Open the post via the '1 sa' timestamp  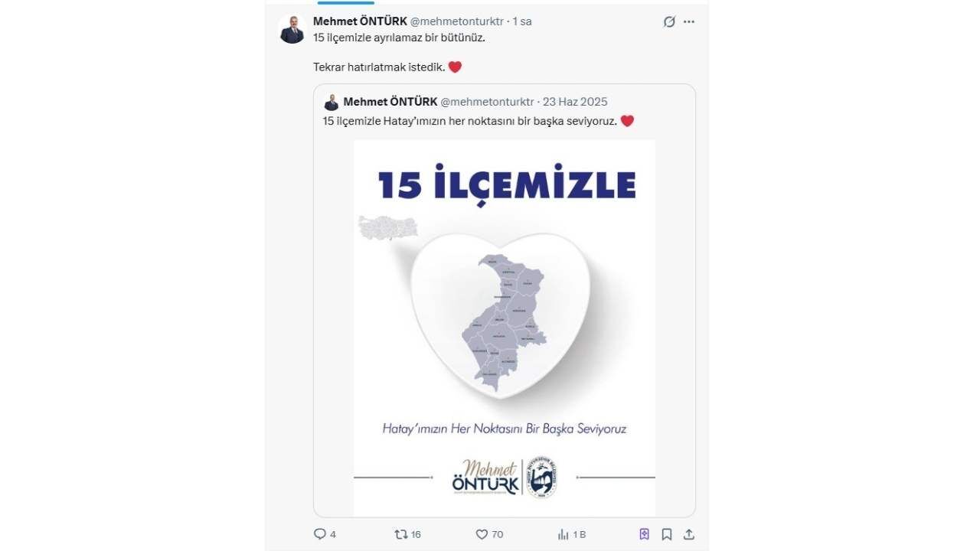(x=522, y=21)
